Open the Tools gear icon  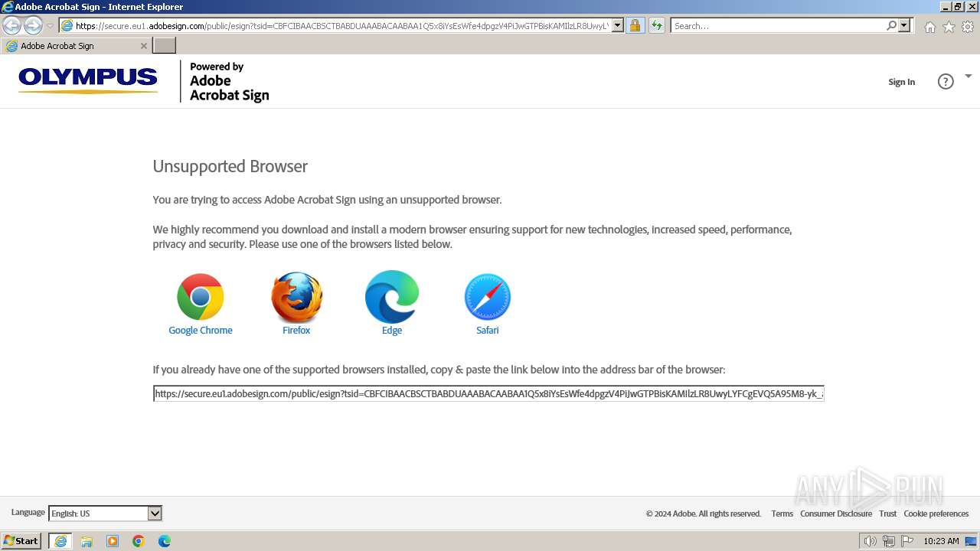(x=968, y=27)
